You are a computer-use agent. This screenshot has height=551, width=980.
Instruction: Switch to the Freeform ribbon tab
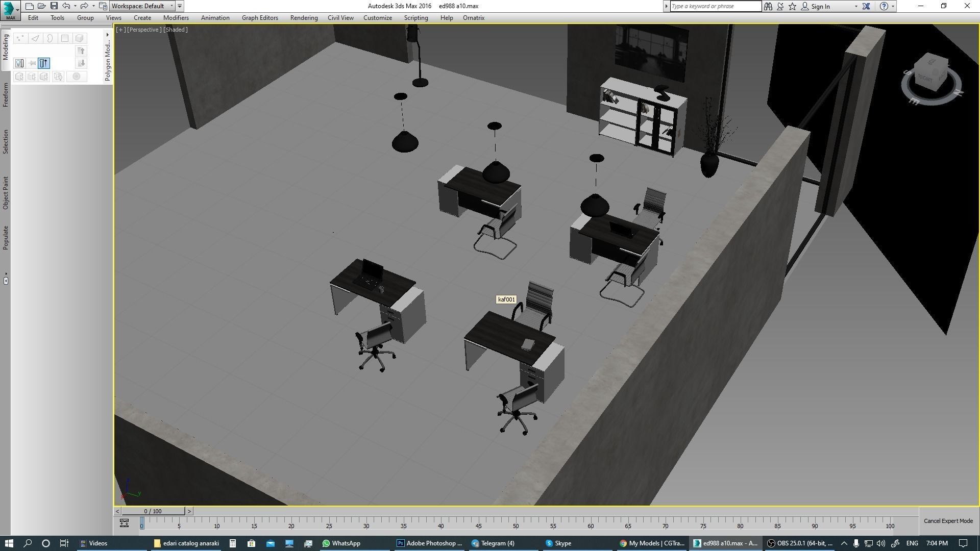tap(6, 95)
